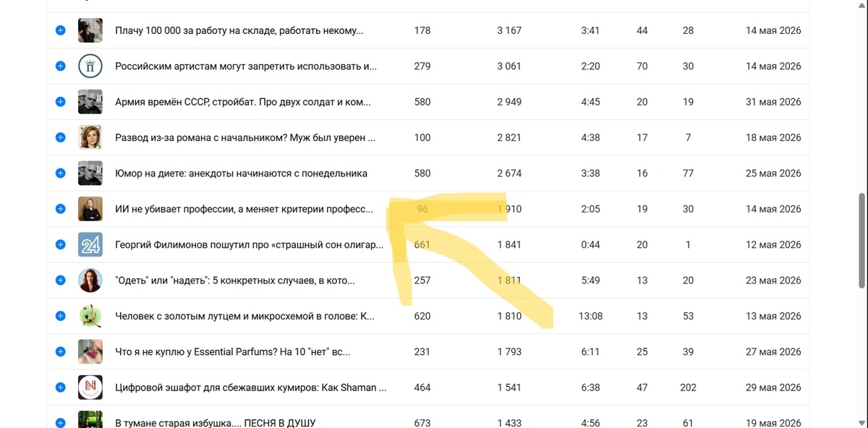Click avatar next to '"Одеть" или "надеть"'
This screenshot has width=868, height=428.
pos(90,281)
